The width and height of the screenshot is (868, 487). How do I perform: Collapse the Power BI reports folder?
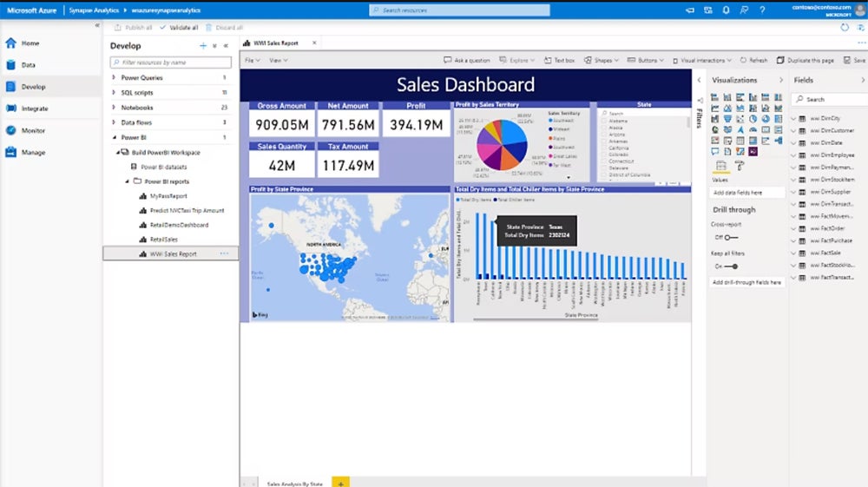click(x=128, y=181)
